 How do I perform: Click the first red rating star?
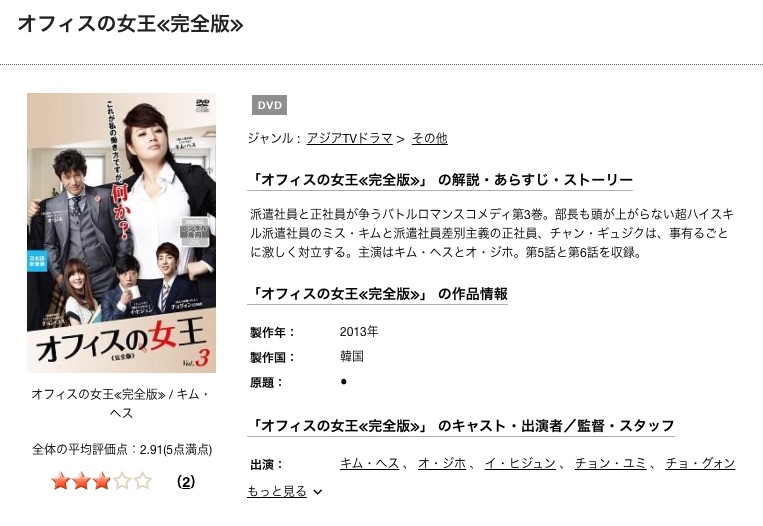pyautogui.click(x=61, y=481)
